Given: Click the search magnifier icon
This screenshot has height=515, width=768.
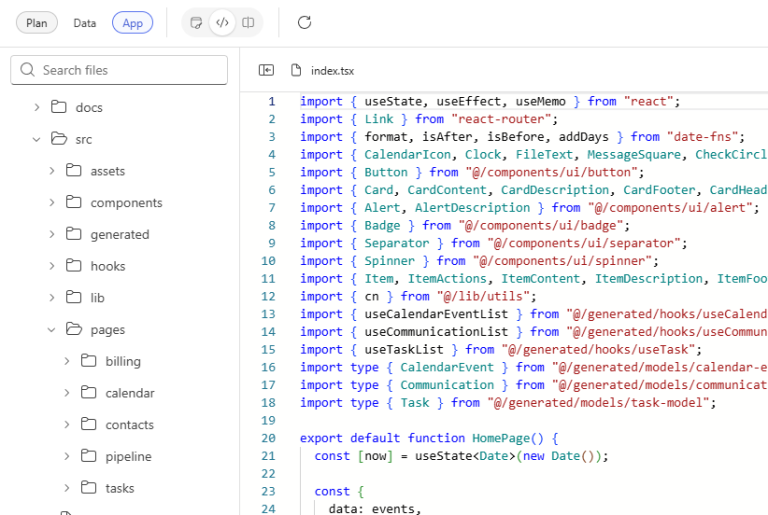Looking at the screenshot, I should (x=27, y=70).
